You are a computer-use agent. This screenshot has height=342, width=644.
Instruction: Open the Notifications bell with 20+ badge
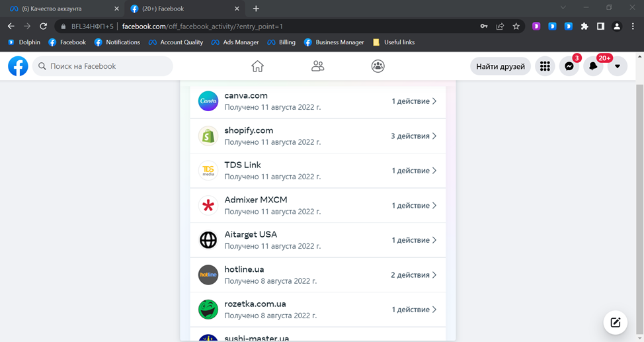pyautogui.click(x=593, y=66)
